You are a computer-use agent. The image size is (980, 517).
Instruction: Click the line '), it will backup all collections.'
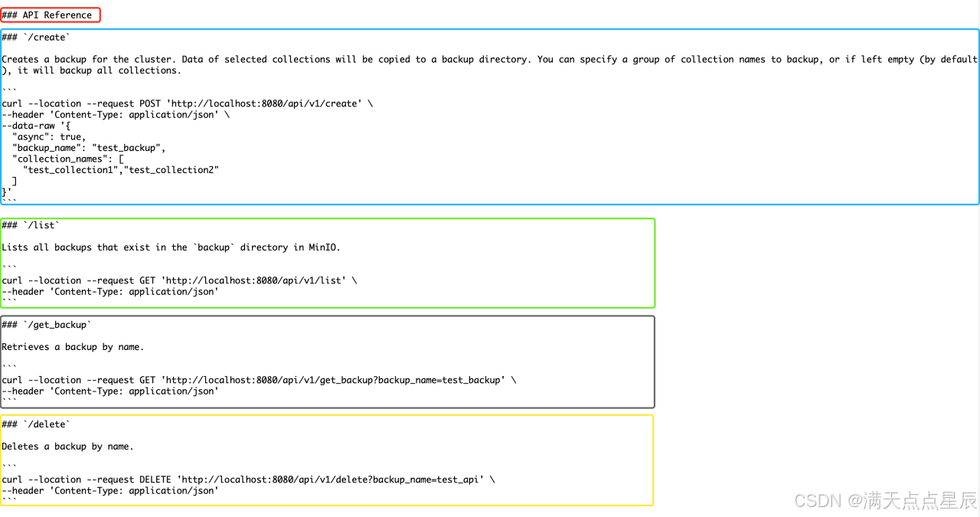pos(91,70)
